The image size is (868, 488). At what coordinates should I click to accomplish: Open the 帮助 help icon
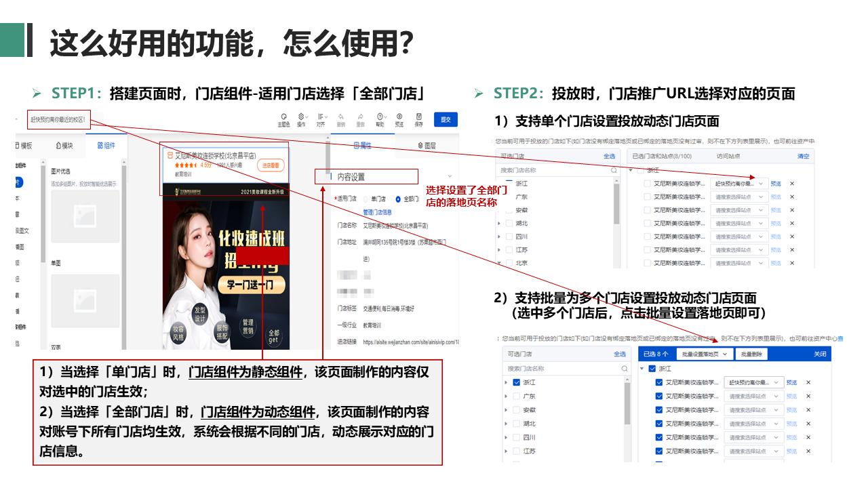(x=380, y=117)
